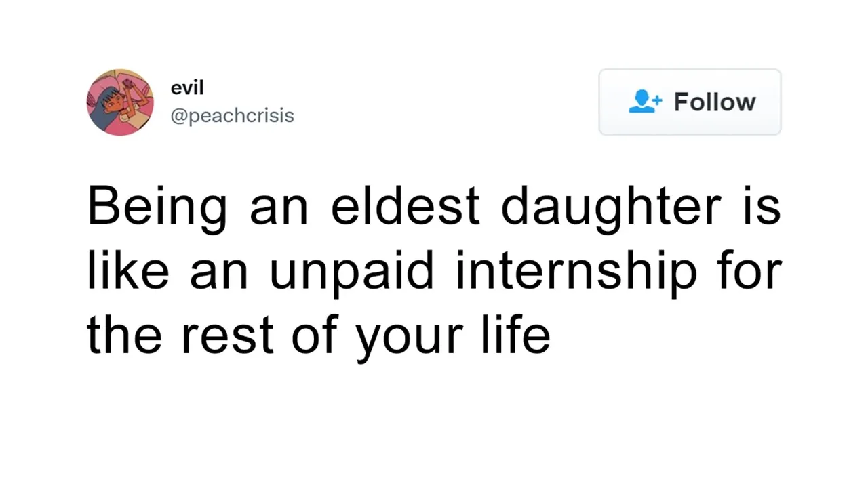Click the word for ending second line
This screenshot has height=488, width=868.
pyautogui.click(x=751, y=270)
